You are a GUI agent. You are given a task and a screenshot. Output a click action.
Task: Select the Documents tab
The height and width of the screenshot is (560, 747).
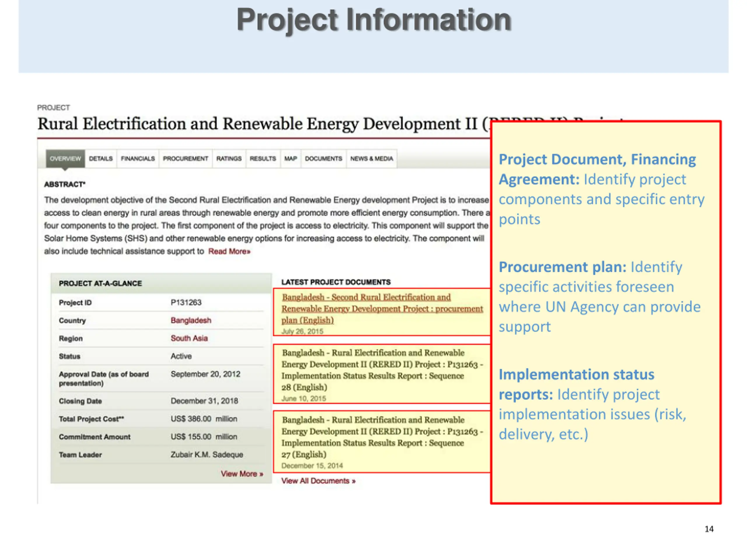(324, 159)
